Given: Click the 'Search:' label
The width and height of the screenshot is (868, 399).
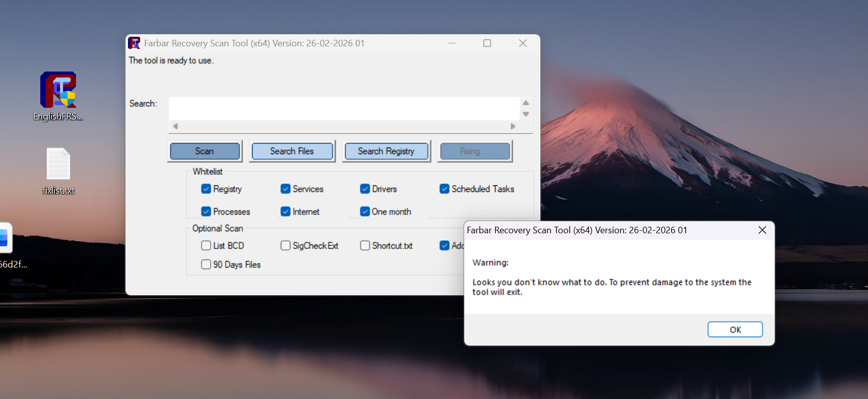Looking at the screenshot, I should (143, 103).
